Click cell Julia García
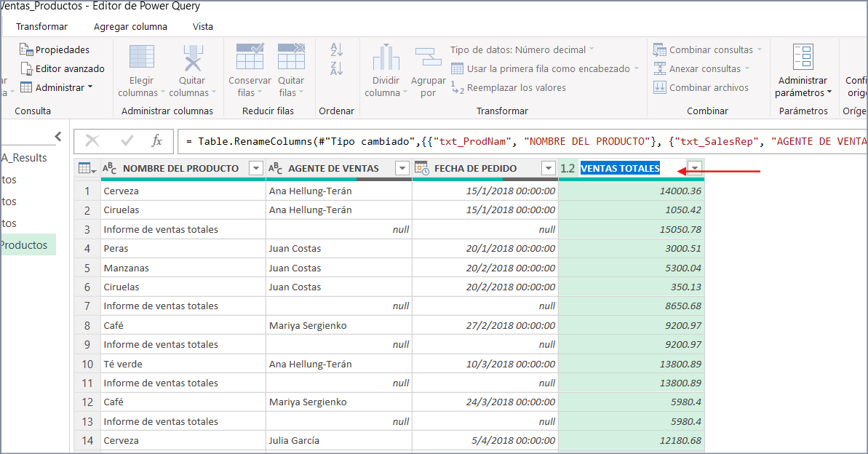This screenshot has height=454, width=868. pos(339,441)
